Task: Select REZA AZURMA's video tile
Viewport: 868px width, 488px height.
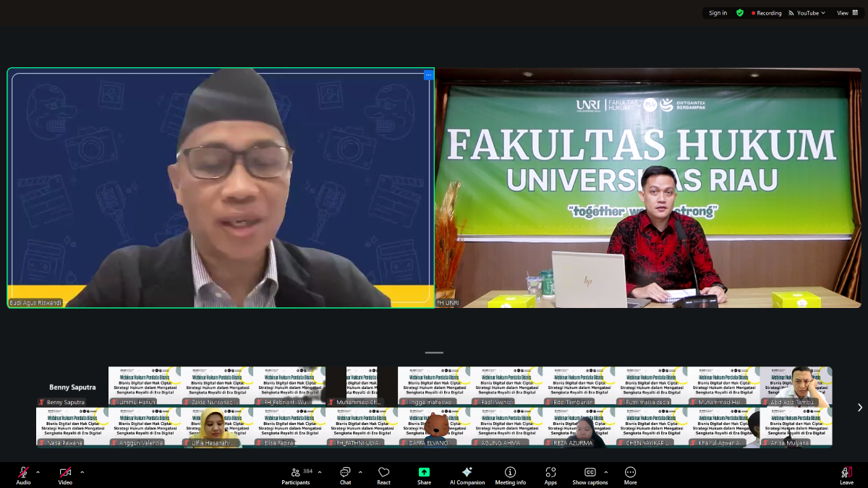Action: (578, 427)
